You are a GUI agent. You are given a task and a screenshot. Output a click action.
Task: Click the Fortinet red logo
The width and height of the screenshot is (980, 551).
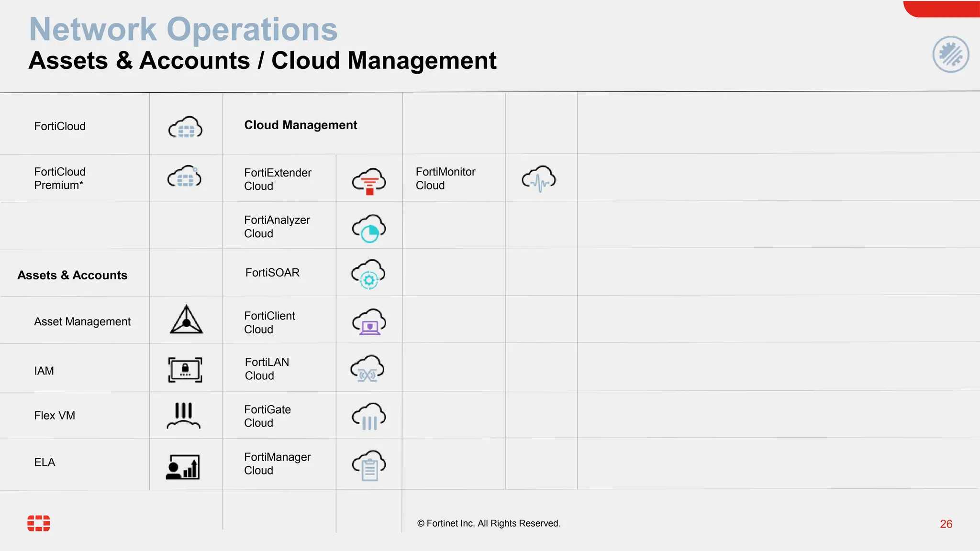39,523
